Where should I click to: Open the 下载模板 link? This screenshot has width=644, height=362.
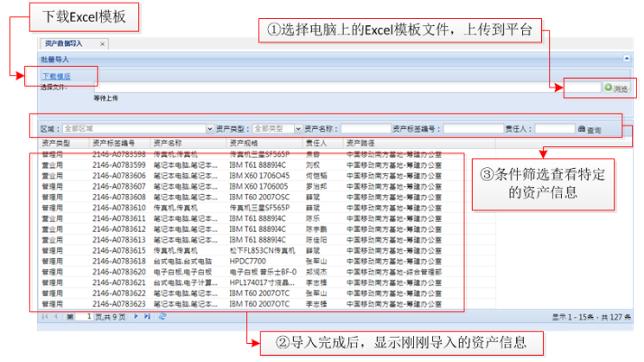point(57,77)
